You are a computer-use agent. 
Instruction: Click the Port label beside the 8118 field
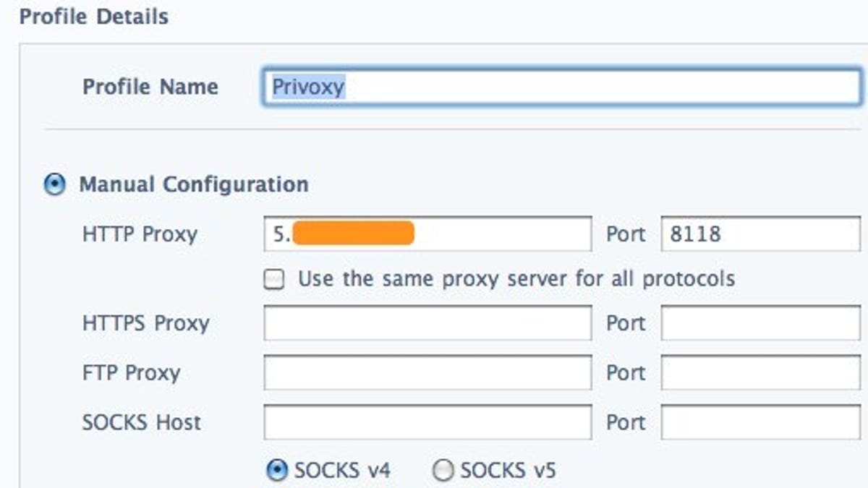(626, 234)
